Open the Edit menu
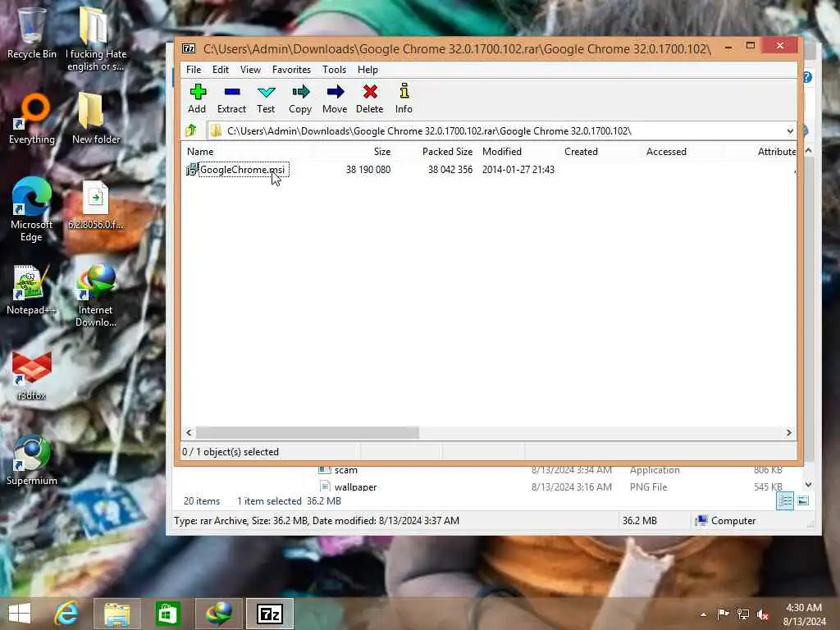The height and width of the screenshot is (630, 840). pyautogui.click(x=220, y=70)
